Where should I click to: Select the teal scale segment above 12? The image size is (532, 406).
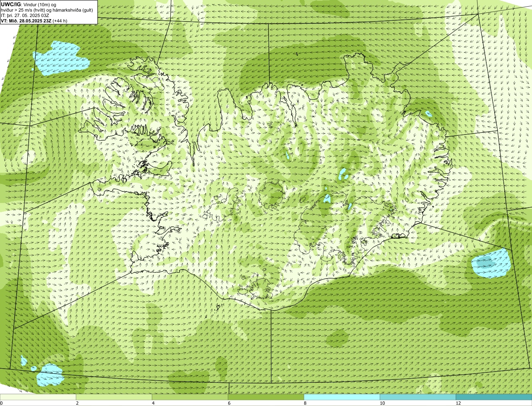pyautogui.click(x=494, y=397)
